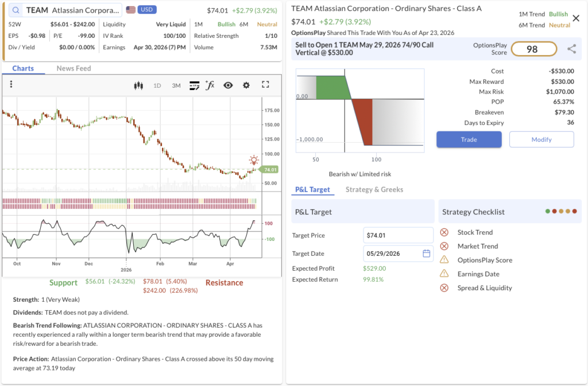This screenshot has height=386, width=588.
Task: Expand the chart to fullscreen
Action: [x=265, y=85]
